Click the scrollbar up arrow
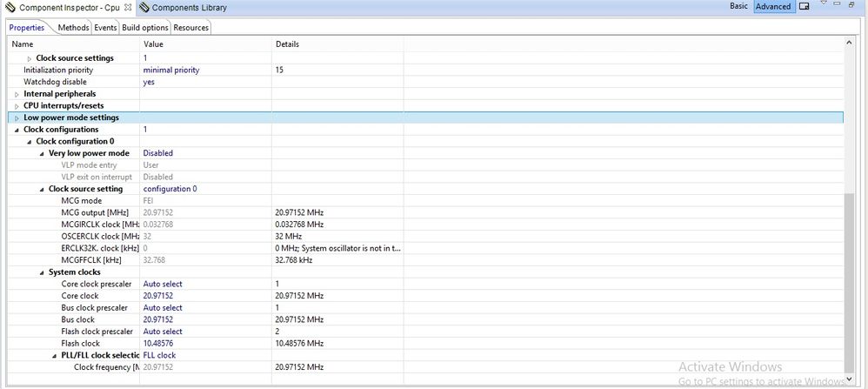868x389 pixels. click(x=849, y=42)
